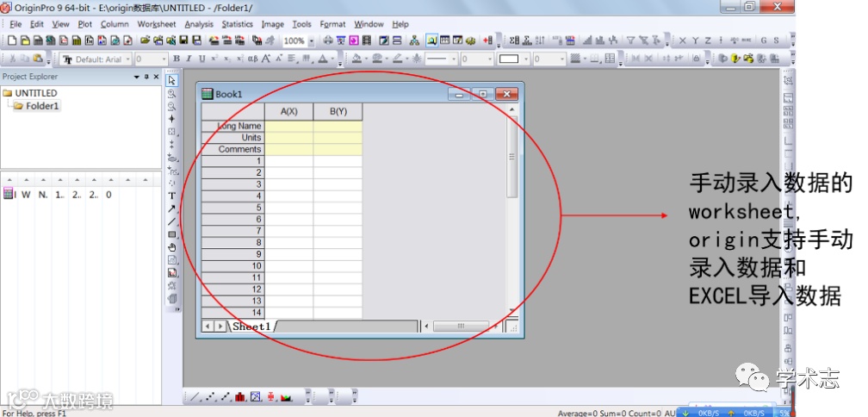Viewport: 868px width, 417px height.
Task: Click the New Folder toolbar icon
Action: pyautogui.click(x=25, y=40)
